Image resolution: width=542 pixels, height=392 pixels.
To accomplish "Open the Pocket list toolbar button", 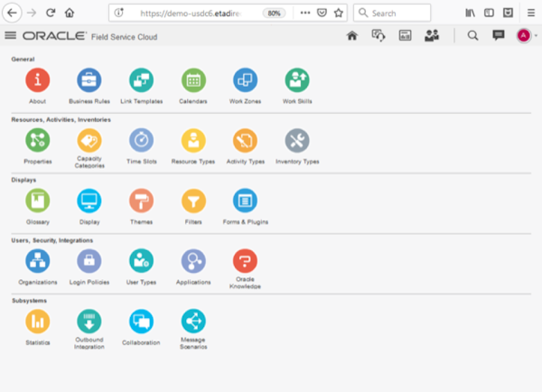I will click(x=508, y=14).
